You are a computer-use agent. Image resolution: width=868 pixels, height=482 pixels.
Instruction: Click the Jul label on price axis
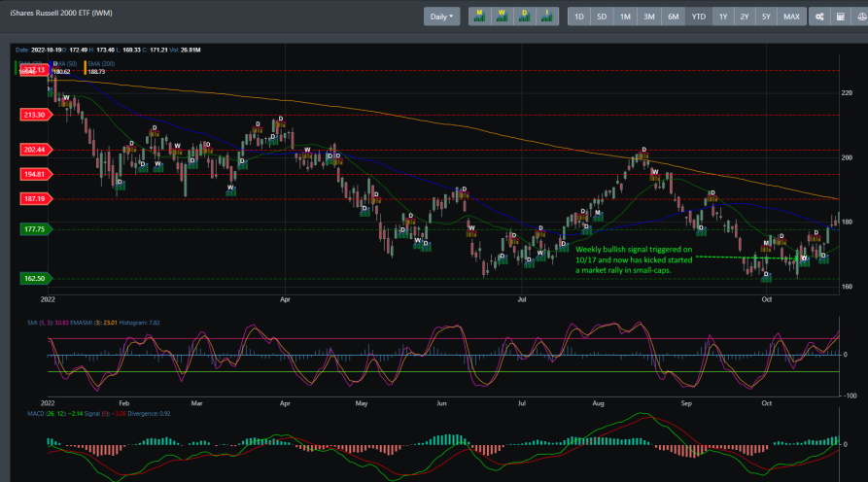pos(521,299)
